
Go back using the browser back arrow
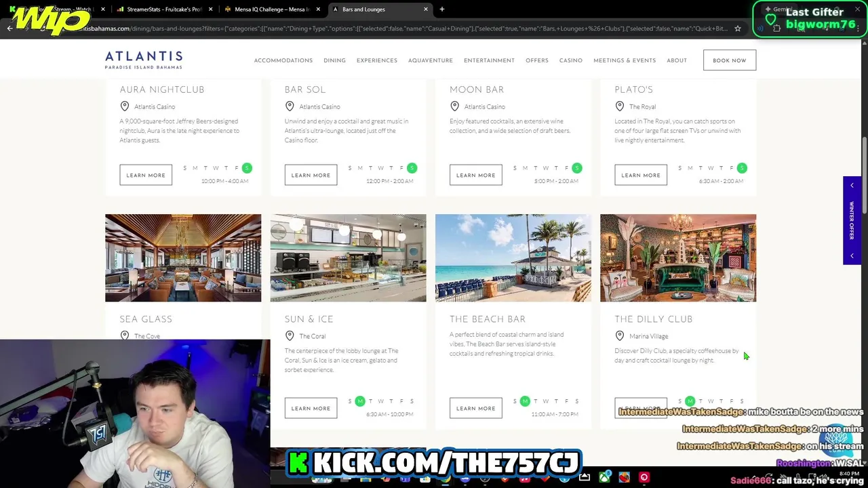point(9,28)
